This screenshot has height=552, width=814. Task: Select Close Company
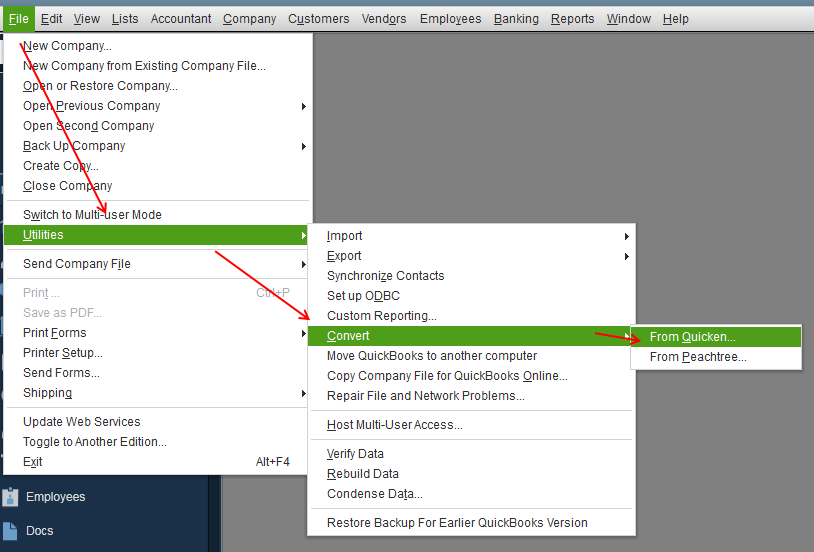pyautogui.click(x=158, y=186)
